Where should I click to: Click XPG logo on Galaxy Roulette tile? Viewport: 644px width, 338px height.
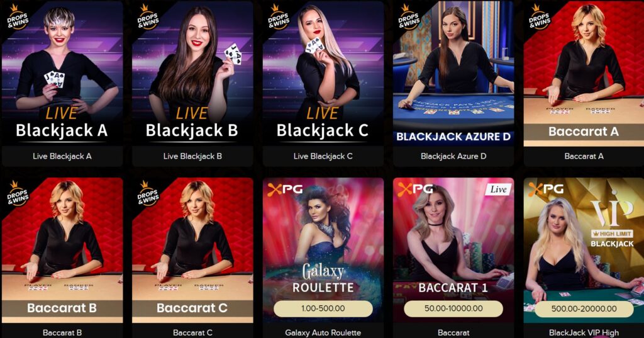coord(285,189)
